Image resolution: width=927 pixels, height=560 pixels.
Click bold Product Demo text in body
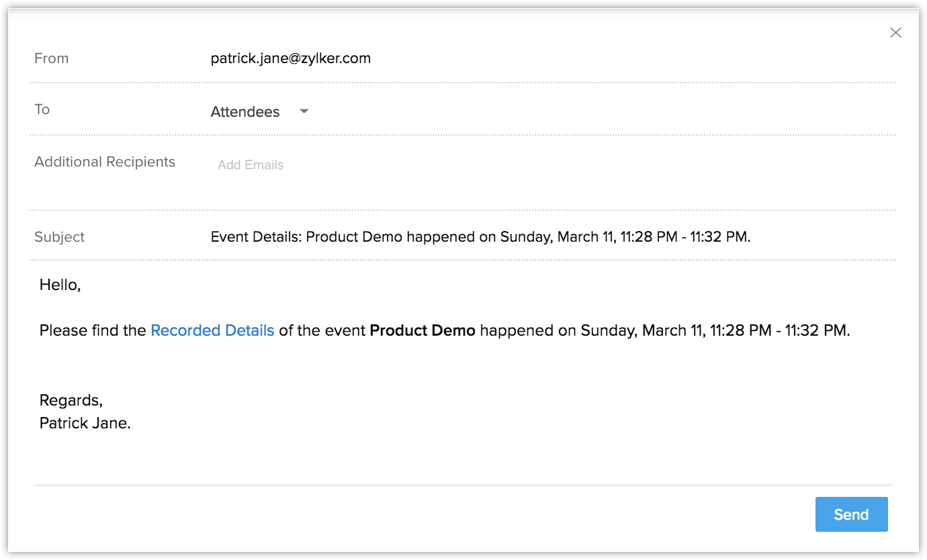[x=423, y=330]
